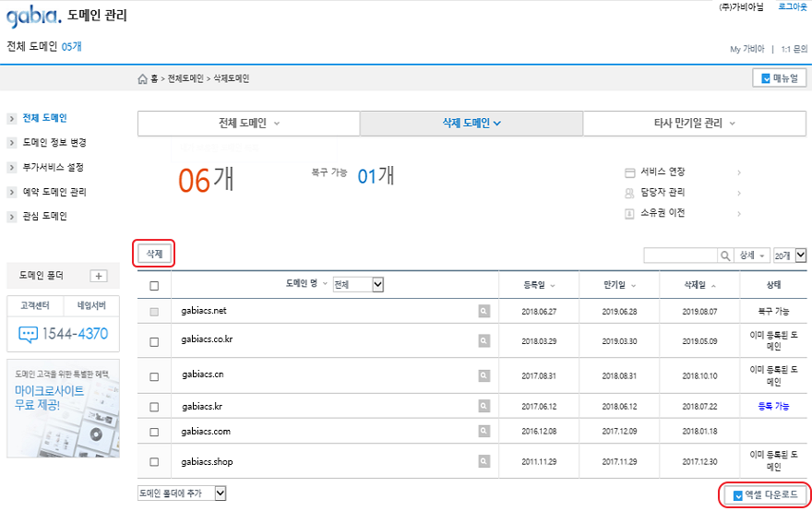Click magnifier icon in gabiacs.com row
This screenshot has height=511, width=812.
coord(484,431)
